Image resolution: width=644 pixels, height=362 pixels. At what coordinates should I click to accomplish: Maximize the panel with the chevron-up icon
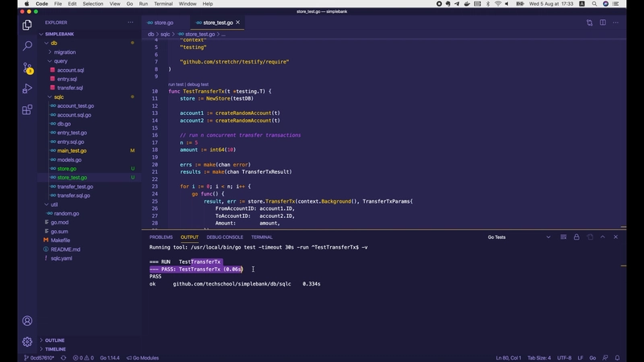coord(603,237)
